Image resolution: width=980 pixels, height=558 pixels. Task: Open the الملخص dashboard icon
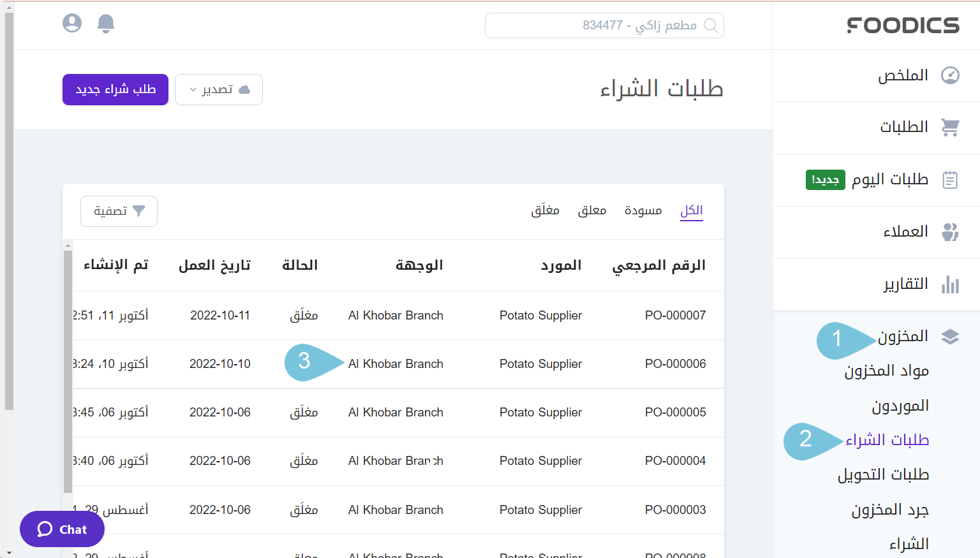(x=950, y=75)
